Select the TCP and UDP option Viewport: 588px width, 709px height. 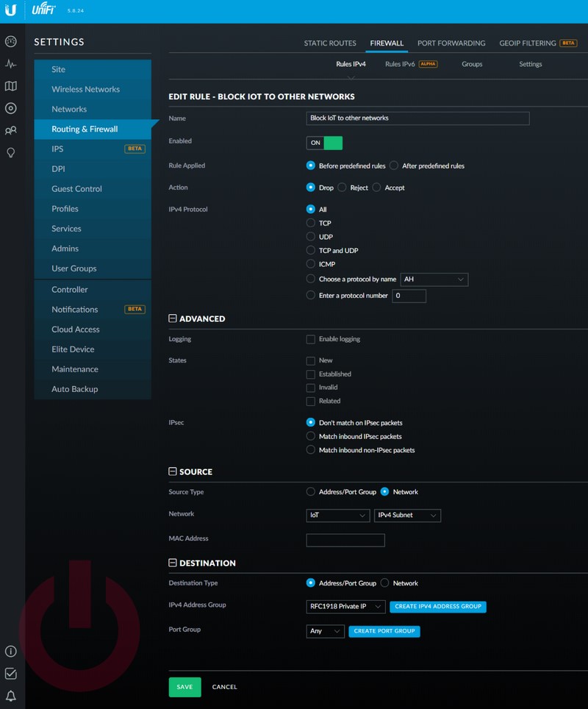[x=310, y=250]
